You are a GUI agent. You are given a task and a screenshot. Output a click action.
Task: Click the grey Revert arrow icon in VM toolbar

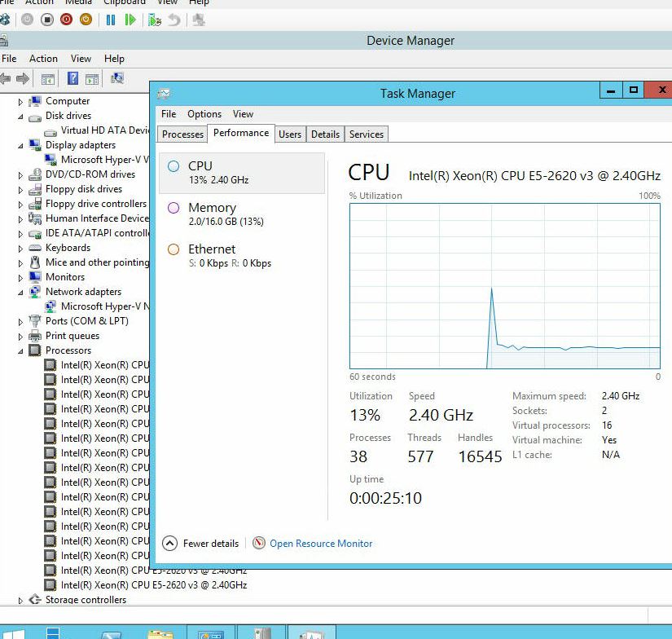coord(174,20)
